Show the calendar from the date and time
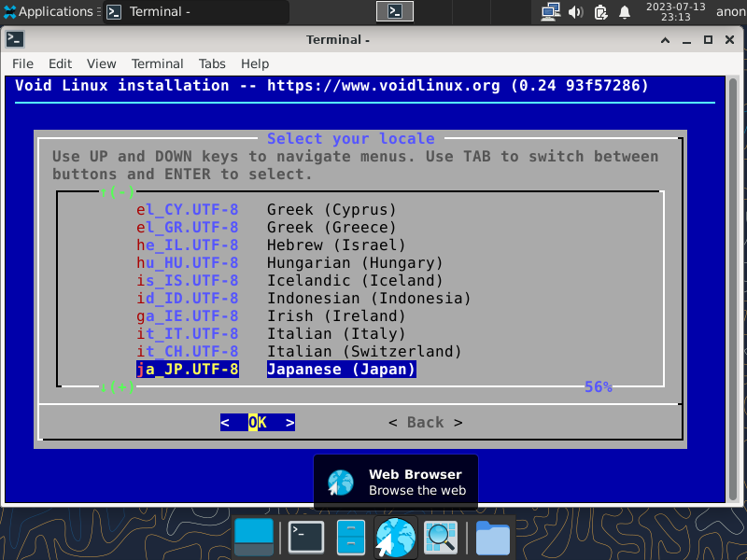This screenshot has width=747, height=560. point(675,11)
